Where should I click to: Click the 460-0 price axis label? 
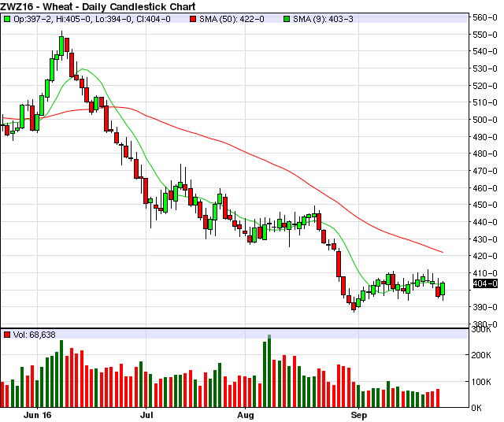485,188
